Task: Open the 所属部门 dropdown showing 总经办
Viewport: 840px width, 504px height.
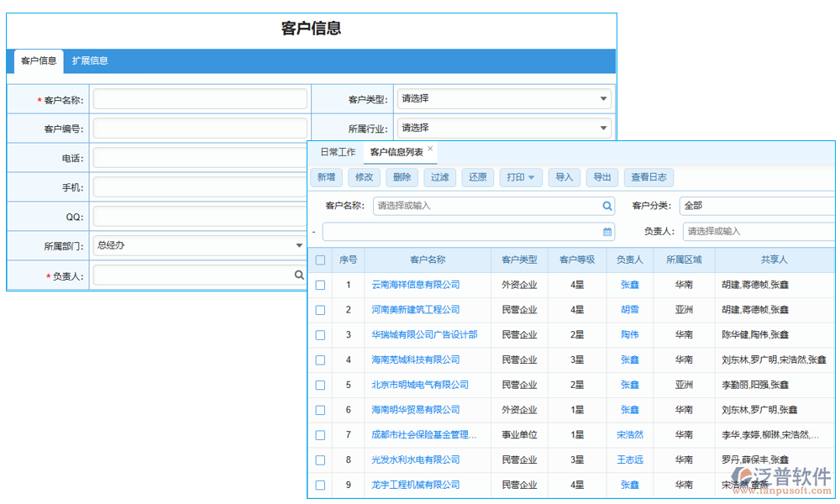Action: [202, 245]
